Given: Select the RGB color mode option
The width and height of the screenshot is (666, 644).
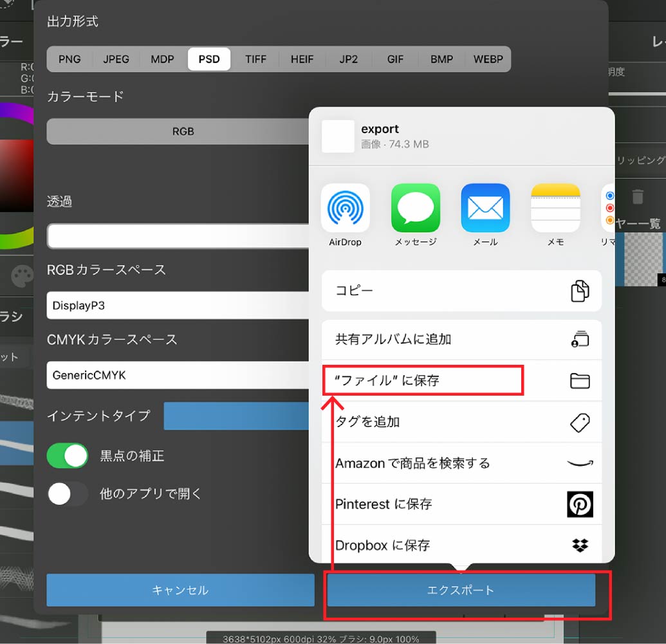Looking at the screenshot, I should click(183, 131).
